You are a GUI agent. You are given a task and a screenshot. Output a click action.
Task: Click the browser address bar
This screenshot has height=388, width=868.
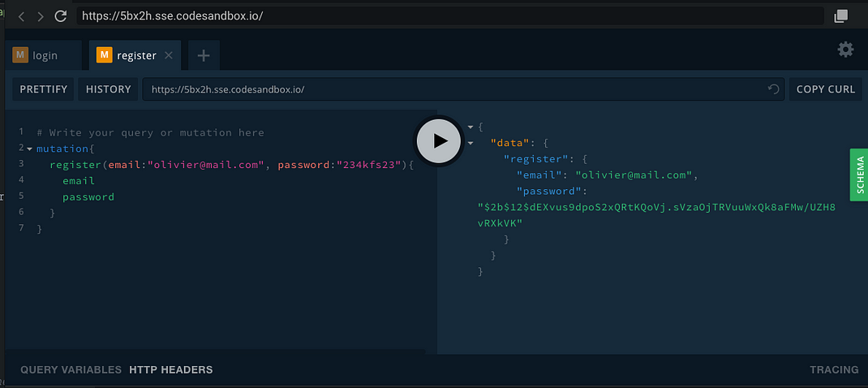pos(450,16)
